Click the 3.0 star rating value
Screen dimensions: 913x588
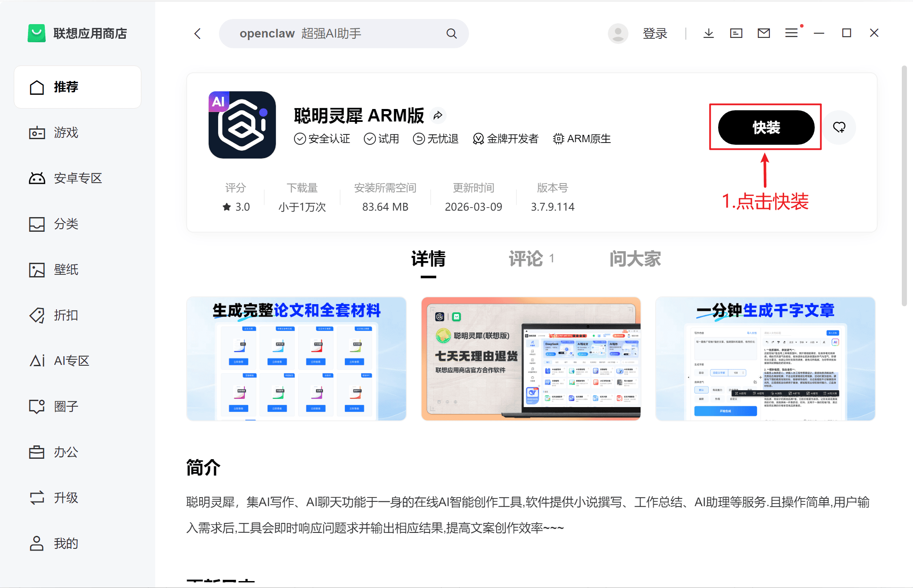pos(236,207)
